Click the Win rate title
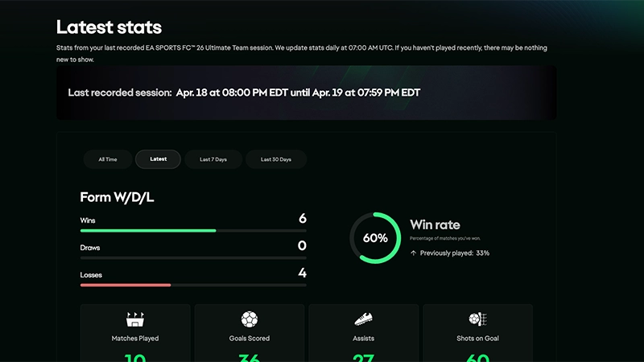 click(x=435, y=225)
